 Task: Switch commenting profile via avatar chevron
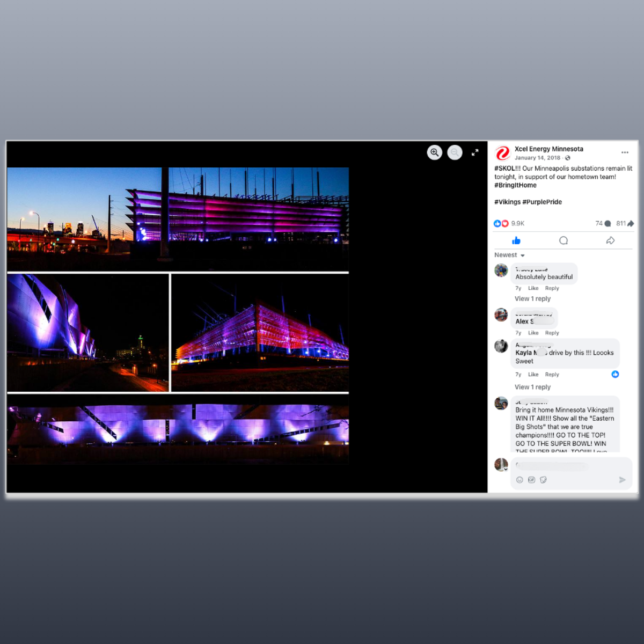pyautogui.click(x=506, y=469)
